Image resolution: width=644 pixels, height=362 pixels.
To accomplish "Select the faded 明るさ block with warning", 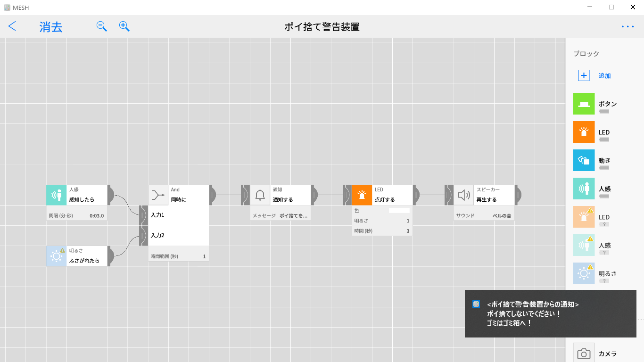I will point(584,273).
